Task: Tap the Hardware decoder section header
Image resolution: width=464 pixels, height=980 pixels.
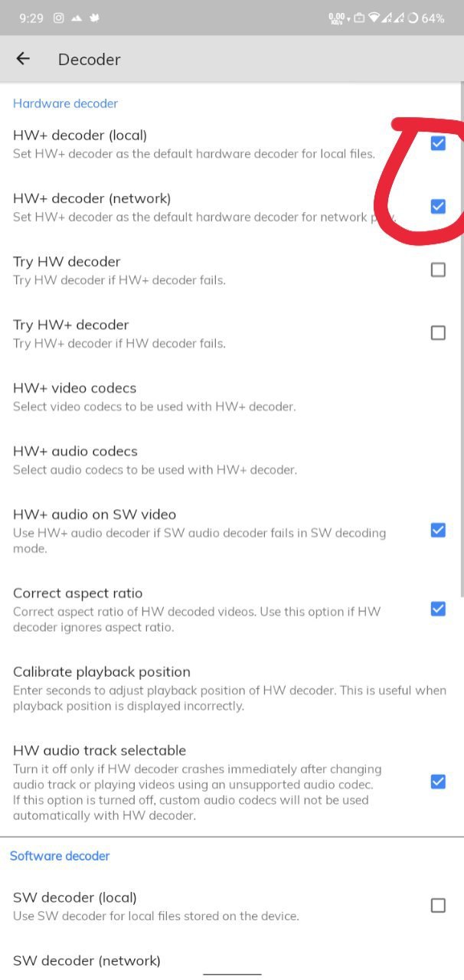Action: 65,103
